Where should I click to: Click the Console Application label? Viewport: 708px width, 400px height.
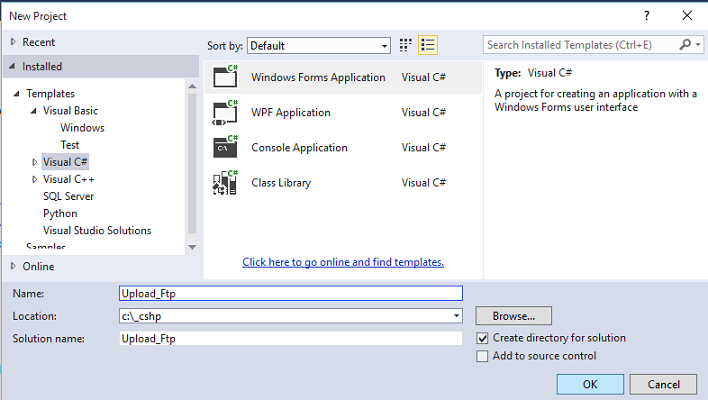(299, 148)
